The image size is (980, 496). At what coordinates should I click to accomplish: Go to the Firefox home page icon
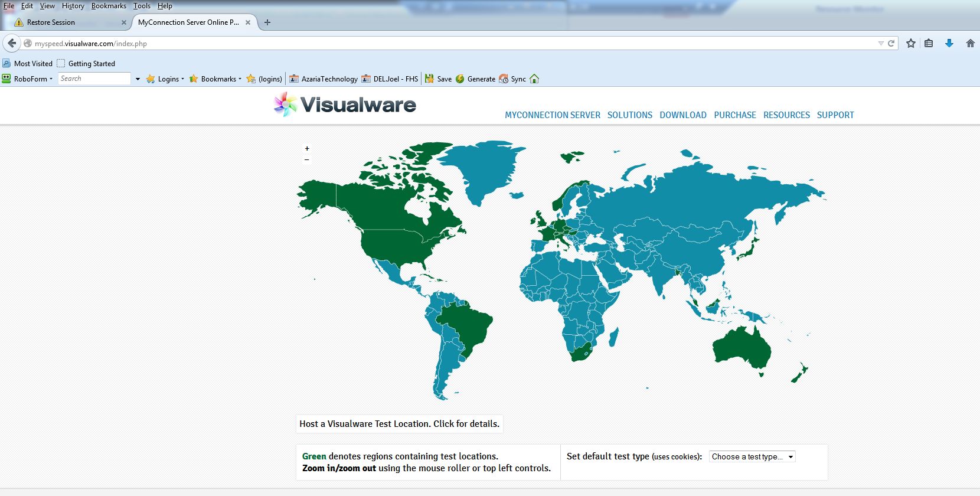point(970,43)
